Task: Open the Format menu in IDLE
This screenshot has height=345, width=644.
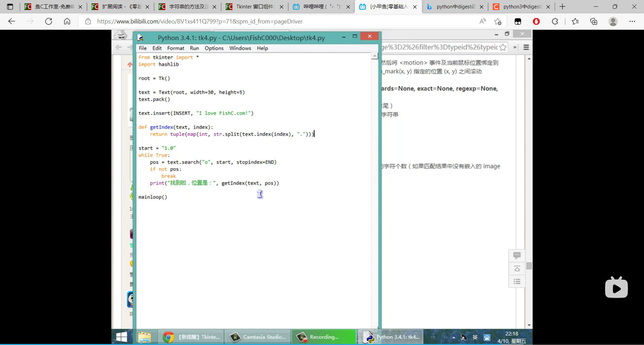Action: (176, 48)
